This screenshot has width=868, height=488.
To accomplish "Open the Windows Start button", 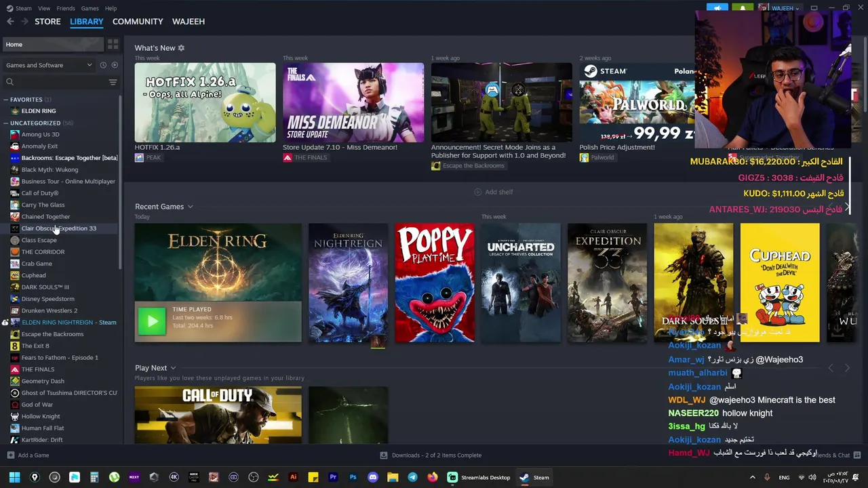I will tap(14, 477).
